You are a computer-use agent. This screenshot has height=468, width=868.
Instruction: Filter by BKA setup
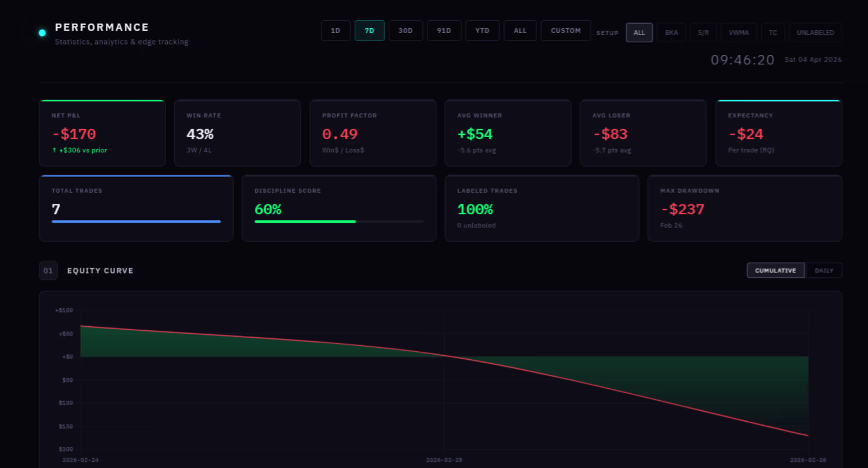(x=671, y=33)
